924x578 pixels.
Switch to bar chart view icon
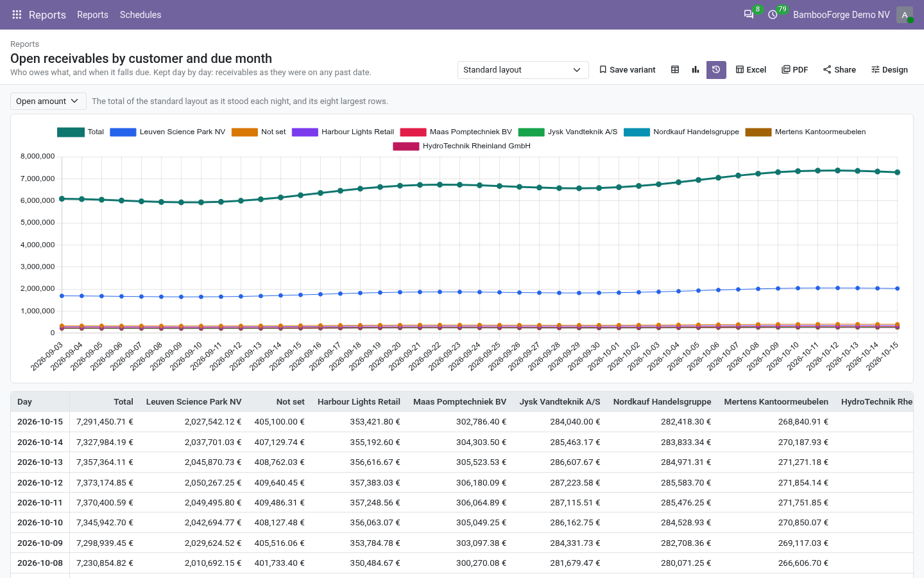pos(696,70)
